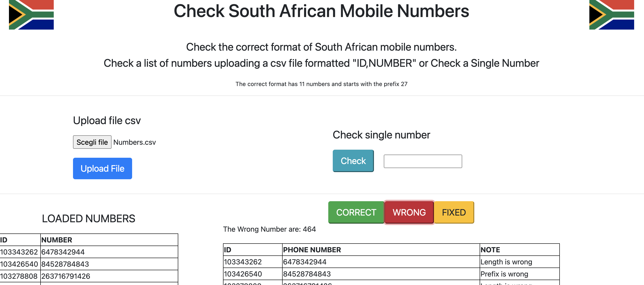644x285 pixels.
Task: Open the file picker via Scegli file
Action: pos(92,142)
